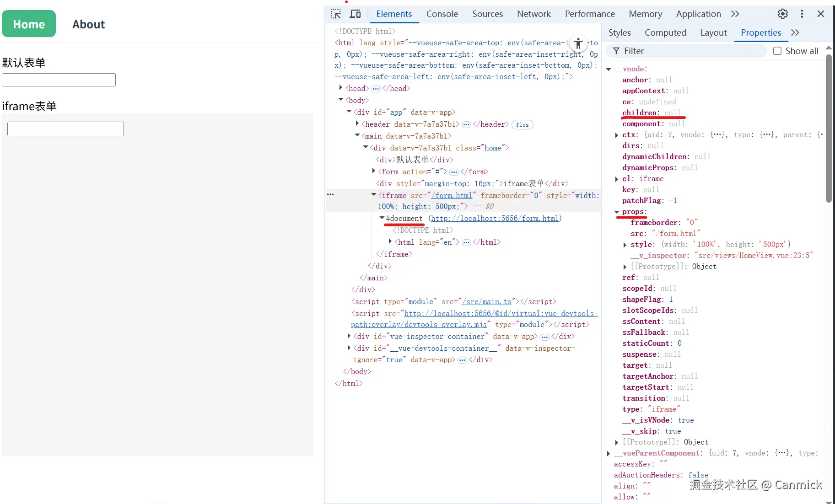Expand the head element node
This screenshot has width=835, height=504.
point(341,88)
